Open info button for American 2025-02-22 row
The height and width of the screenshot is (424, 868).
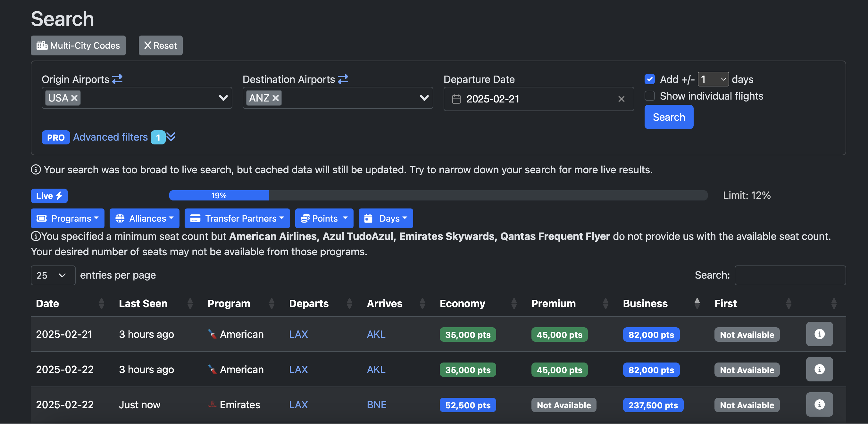tap(819, 369)
